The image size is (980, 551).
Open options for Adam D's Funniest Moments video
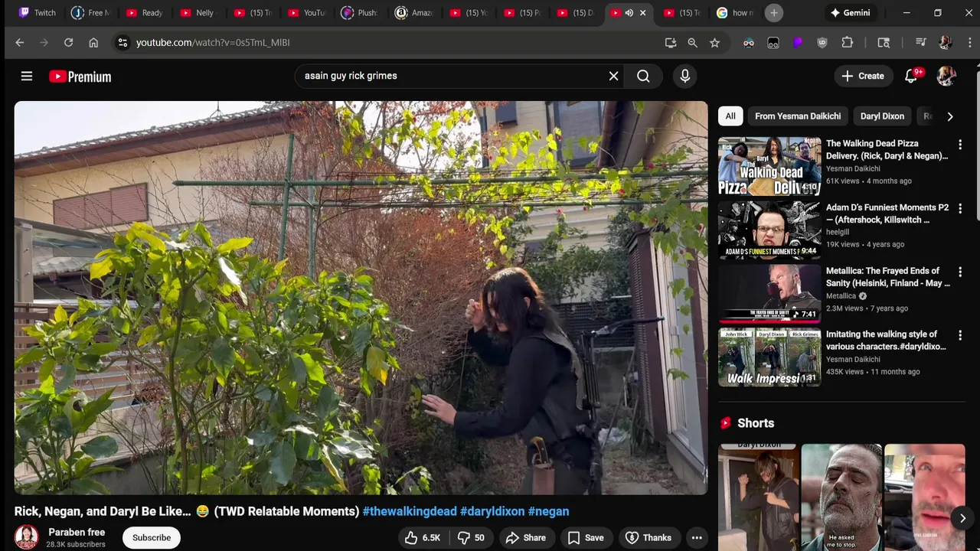click(960, 208)
